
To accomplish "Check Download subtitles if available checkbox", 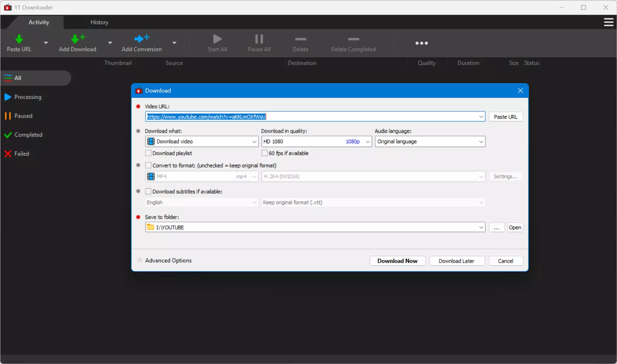I will click(x=148, y=191).
